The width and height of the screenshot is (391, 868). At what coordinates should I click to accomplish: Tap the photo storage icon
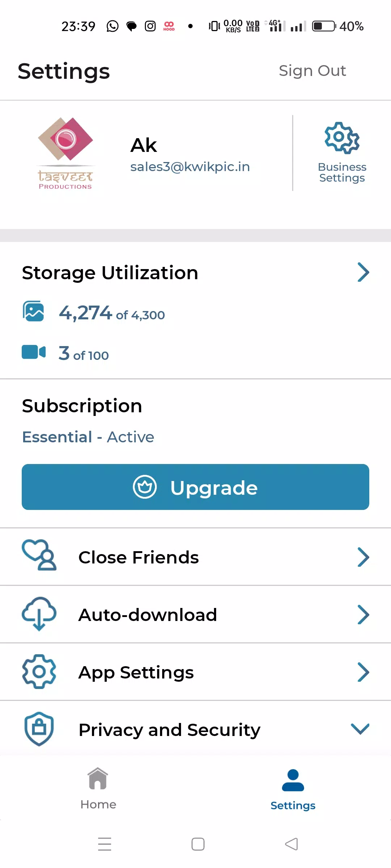point(33,311)
